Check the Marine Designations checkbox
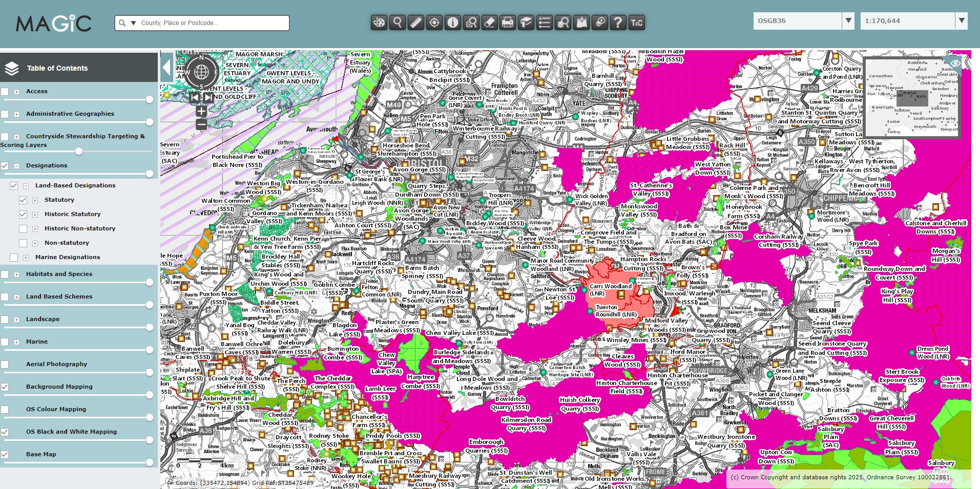 click(x=14, y=258)
